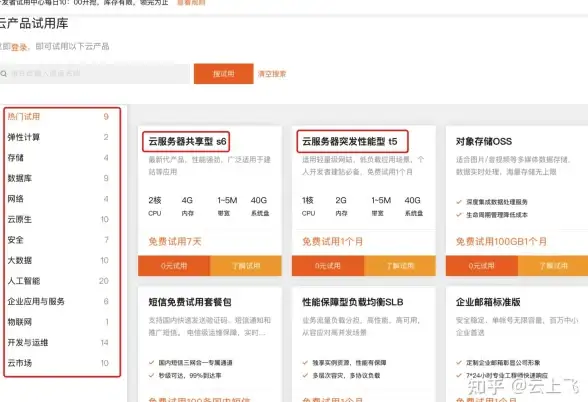The image size is (588, 402).
Task: Open the 短信免费试用套餐包 card title
Action: click(x=190, y=302)
